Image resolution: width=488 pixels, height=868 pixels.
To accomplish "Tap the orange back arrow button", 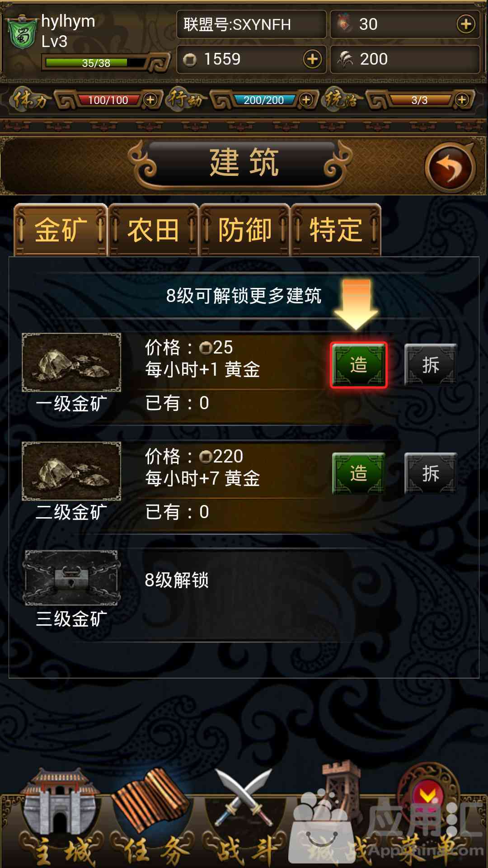I will click(450, 168).
